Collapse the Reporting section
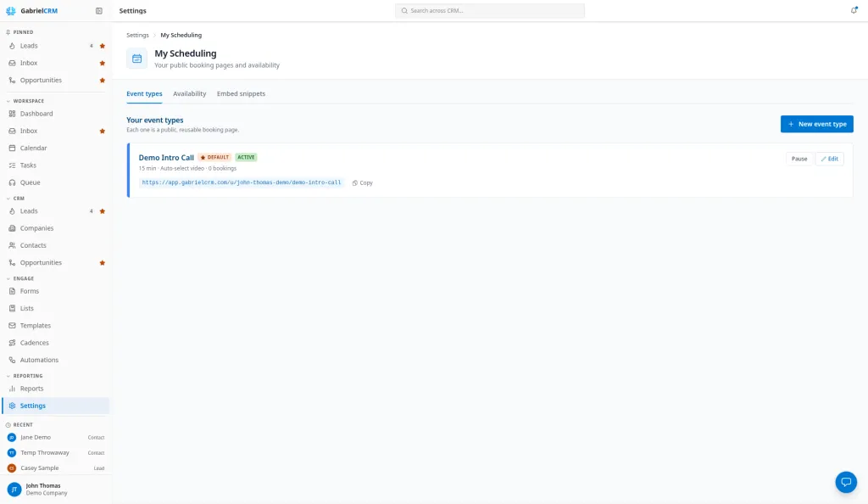This screenshot has height=504, width=868. pos(25,376)
